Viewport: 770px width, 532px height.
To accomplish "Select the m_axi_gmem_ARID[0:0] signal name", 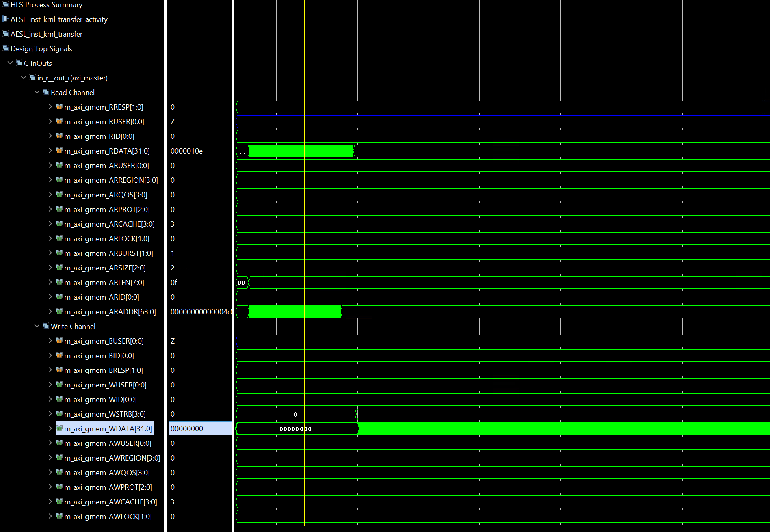I will pos(102,297).
